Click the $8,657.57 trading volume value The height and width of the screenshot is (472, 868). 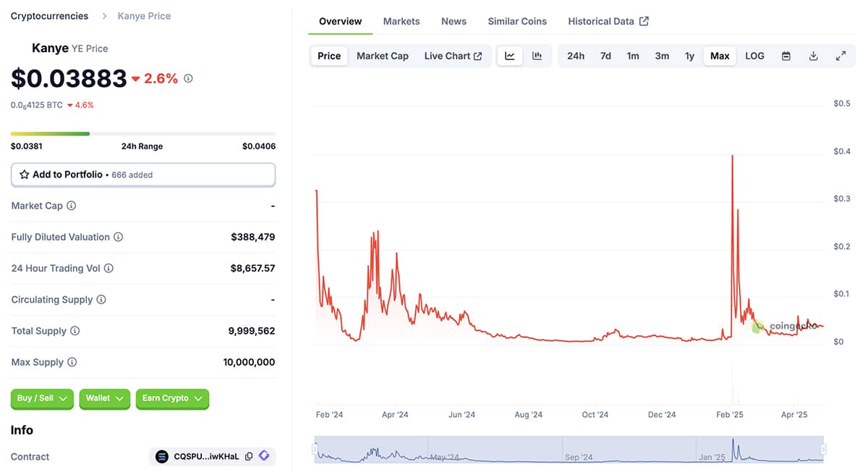[x=253, y=269]
